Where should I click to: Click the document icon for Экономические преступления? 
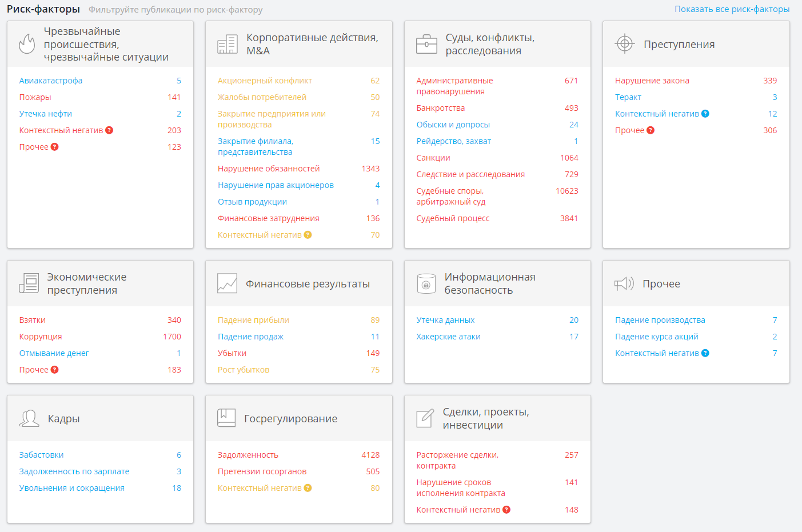pos(29,283)
